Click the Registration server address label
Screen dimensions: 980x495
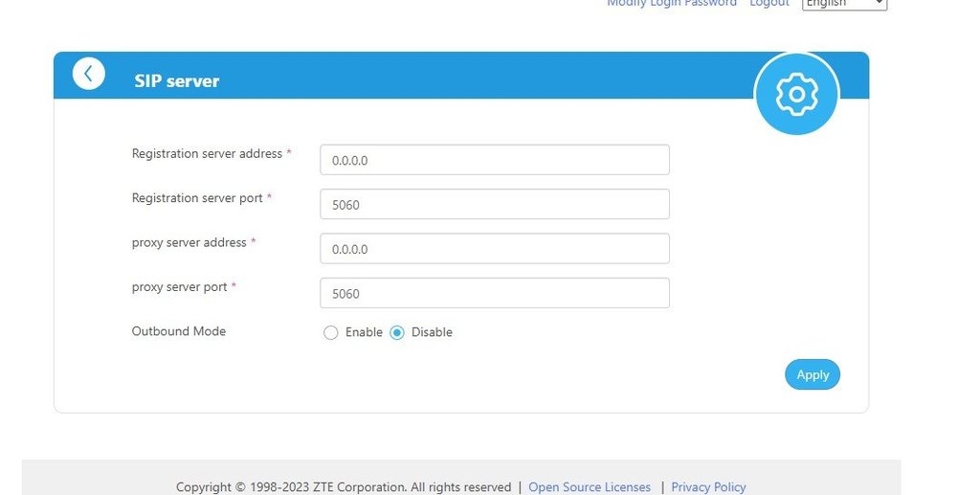pos(207,153)
